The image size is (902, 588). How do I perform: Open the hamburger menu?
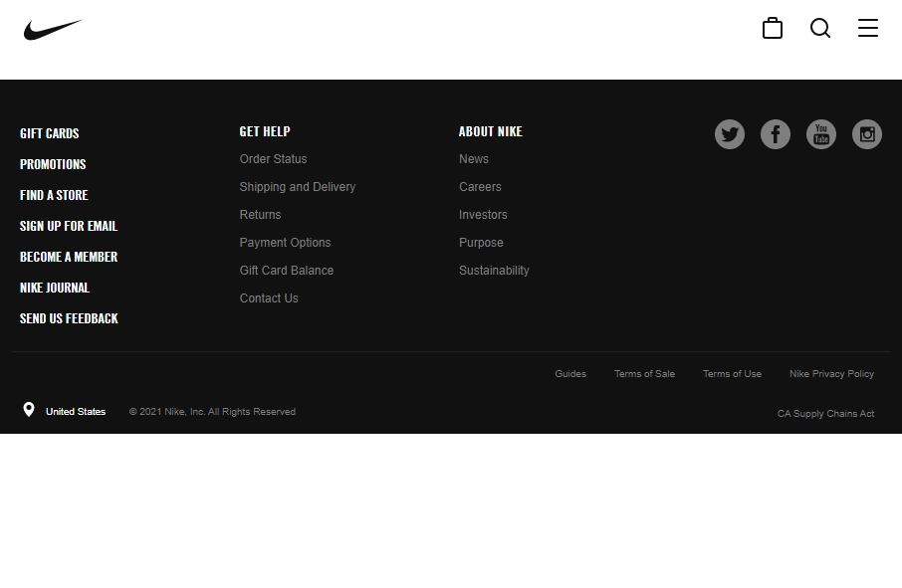(x=867, y=28)
